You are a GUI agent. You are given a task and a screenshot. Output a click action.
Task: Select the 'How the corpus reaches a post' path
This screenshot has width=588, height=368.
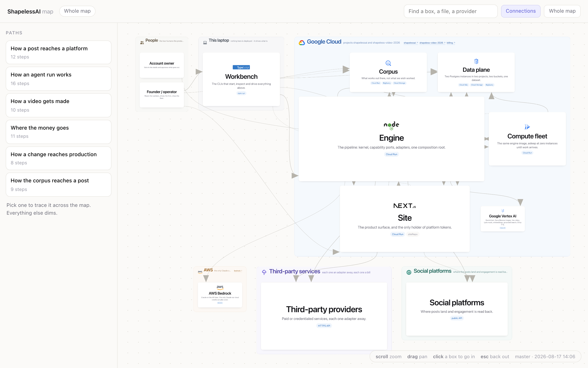(x=59, y=185)
